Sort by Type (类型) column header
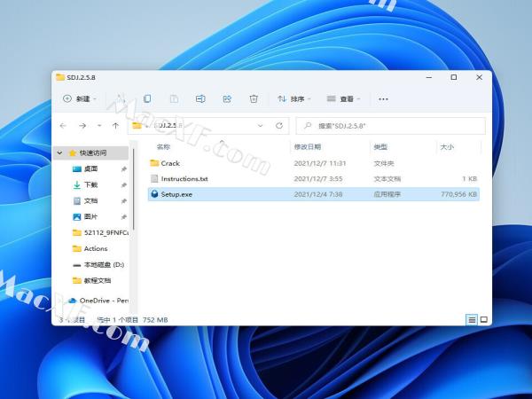Viewport: 532px width, 399px height. pos(380,147)
